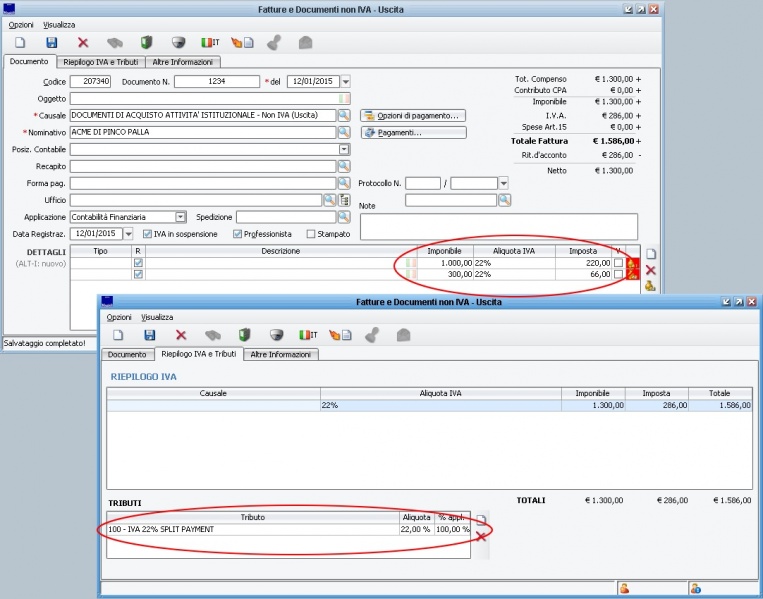Toggle the IVA in sospensione checkbox
Screen dimensions: 763x599
pos(147,234)
